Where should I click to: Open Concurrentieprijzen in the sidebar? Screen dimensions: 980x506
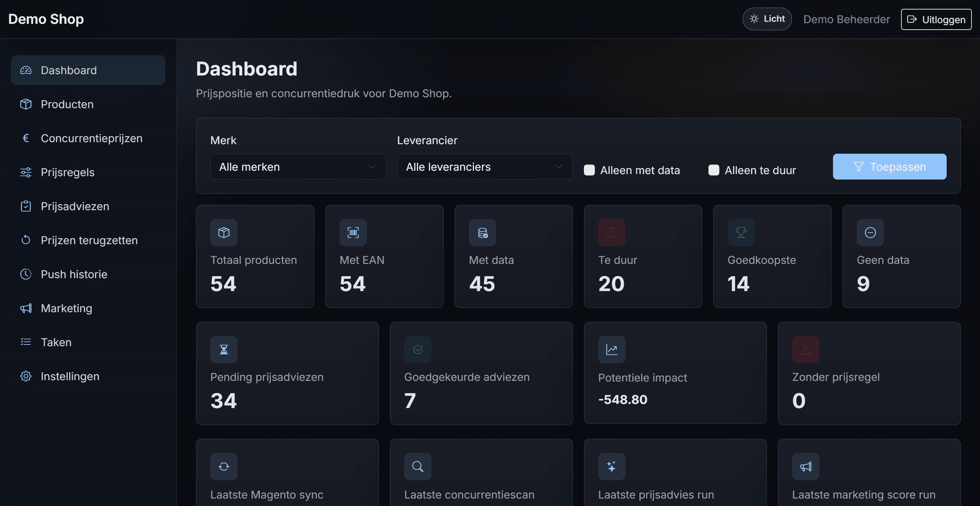[88, 138]
